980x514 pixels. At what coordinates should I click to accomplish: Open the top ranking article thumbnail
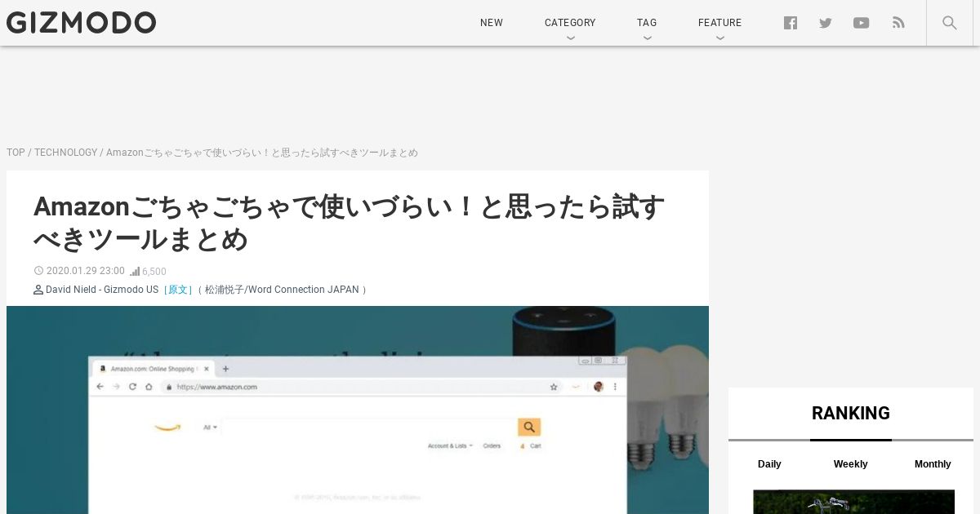[x=853, y=502]
